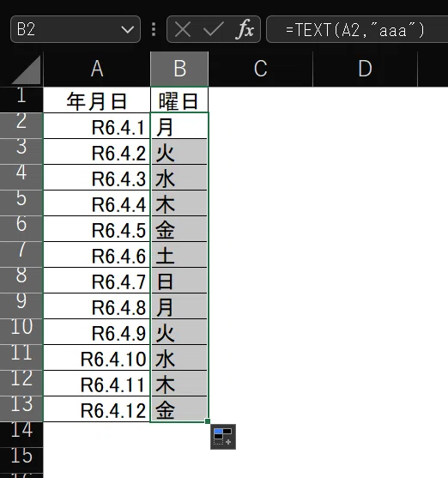Select the cell with R6.4.10
Image resolution: width=448 pixels, height=478 pixels.
coord(97,358)
